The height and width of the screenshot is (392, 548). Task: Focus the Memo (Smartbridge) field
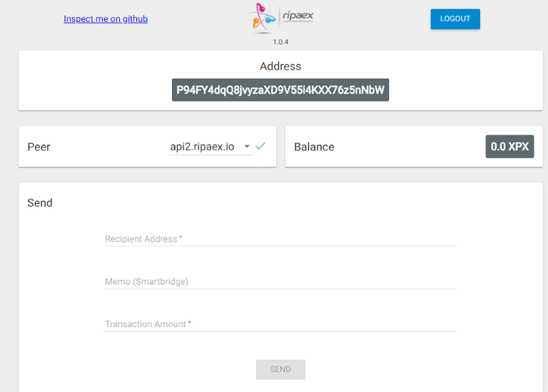click(280, 282)
